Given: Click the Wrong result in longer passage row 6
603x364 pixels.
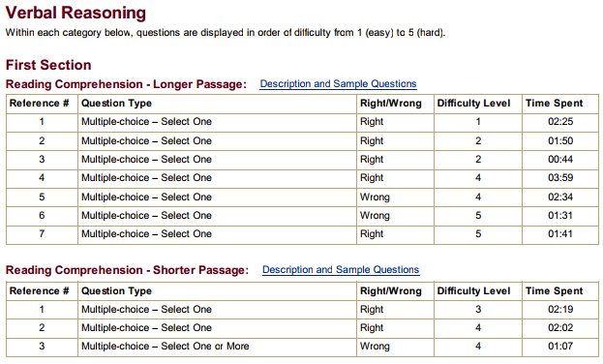Looking at the screenshot, I should tap(375, 216).
